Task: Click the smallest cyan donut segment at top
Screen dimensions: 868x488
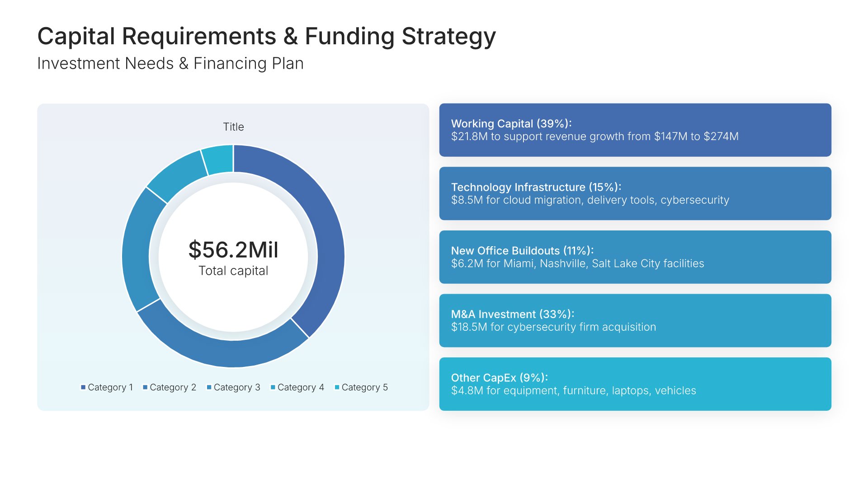Action: 219,160
